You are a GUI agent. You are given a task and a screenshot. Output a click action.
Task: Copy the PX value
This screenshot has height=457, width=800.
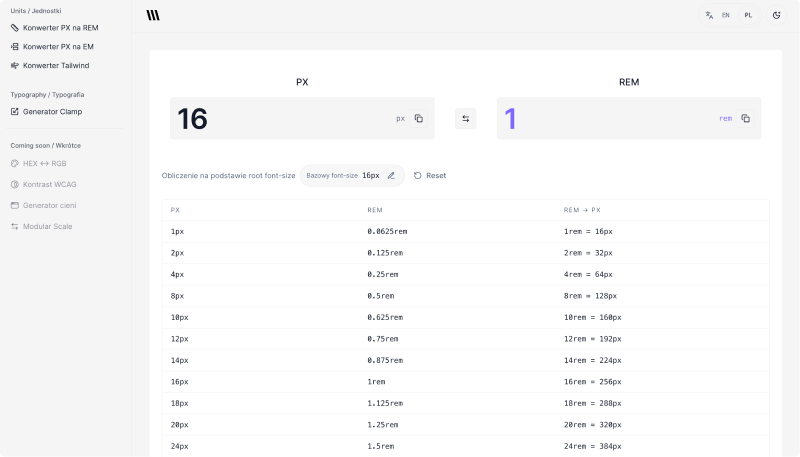[x=418, y=118]
